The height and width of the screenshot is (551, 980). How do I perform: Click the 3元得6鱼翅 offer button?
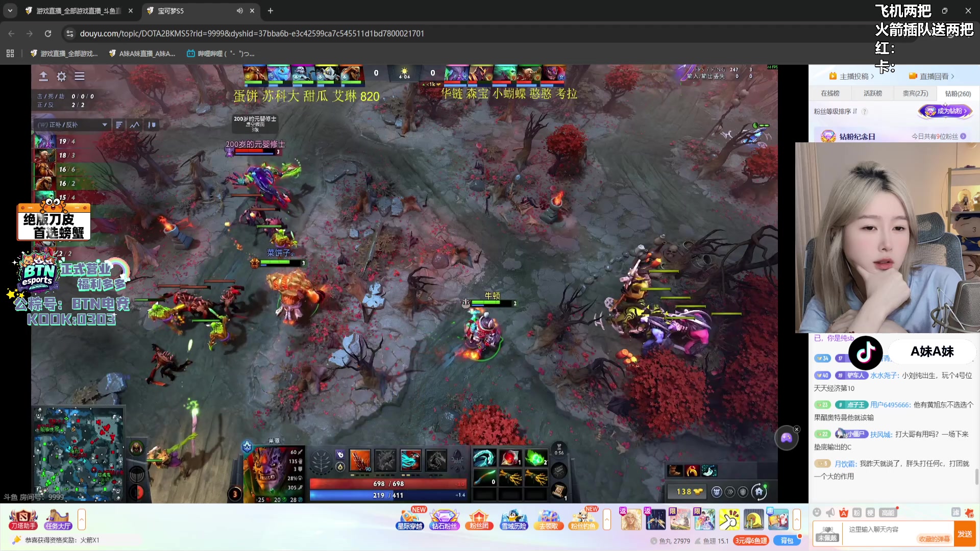click(x=750, y=541)
